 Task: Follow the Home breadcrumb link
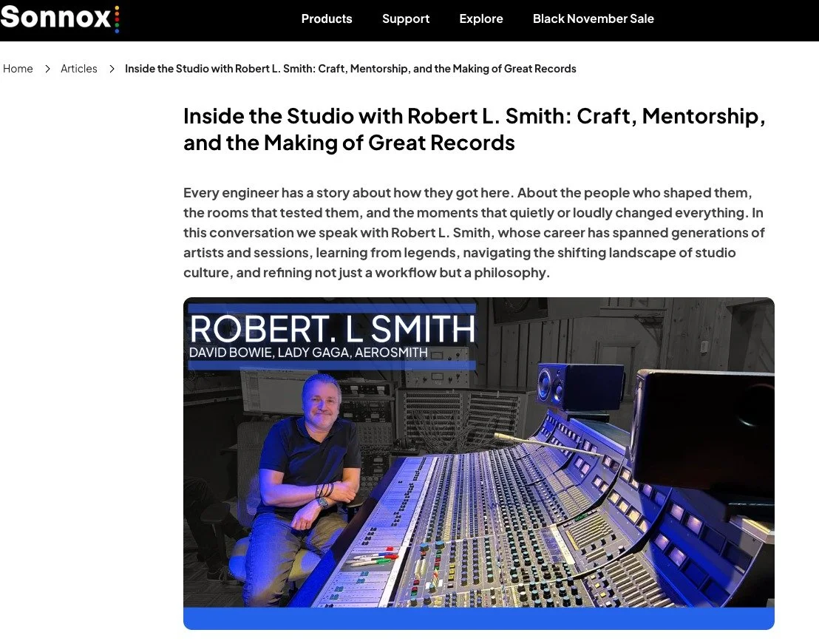18,69
